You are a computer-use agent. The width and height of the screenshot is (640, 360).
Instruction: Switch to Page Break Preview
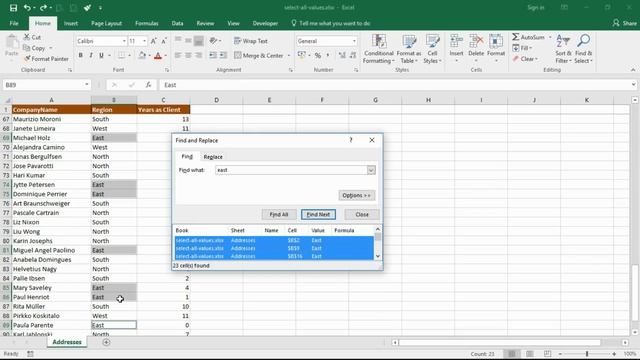pyautogui.click(x=547, y=354)
